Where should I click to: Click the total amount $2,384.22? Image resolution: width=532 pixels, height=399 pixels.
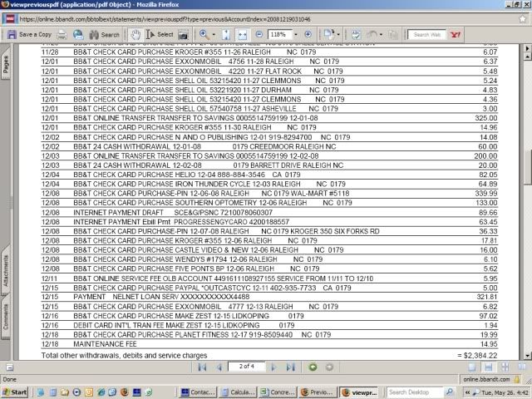tap(480, 356)
